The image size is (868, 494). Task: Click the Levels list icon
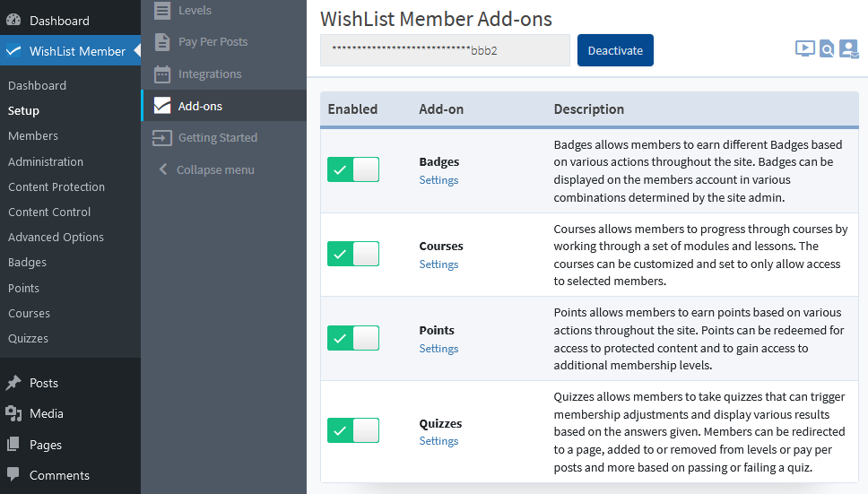click(x=161, y=11)
